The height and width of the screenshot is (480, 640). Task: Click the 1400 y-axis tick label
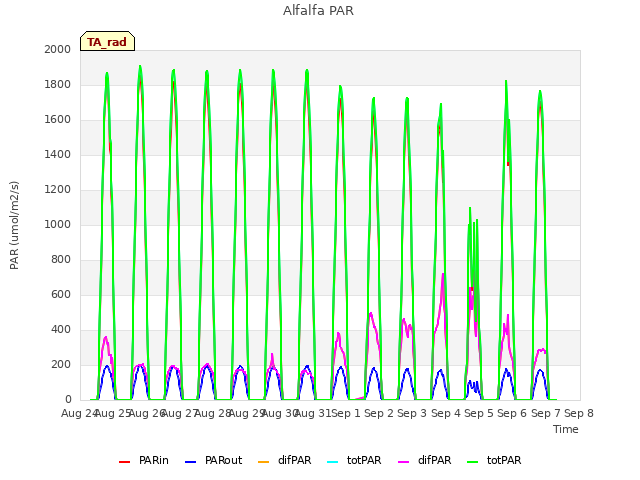pos(58,154)
